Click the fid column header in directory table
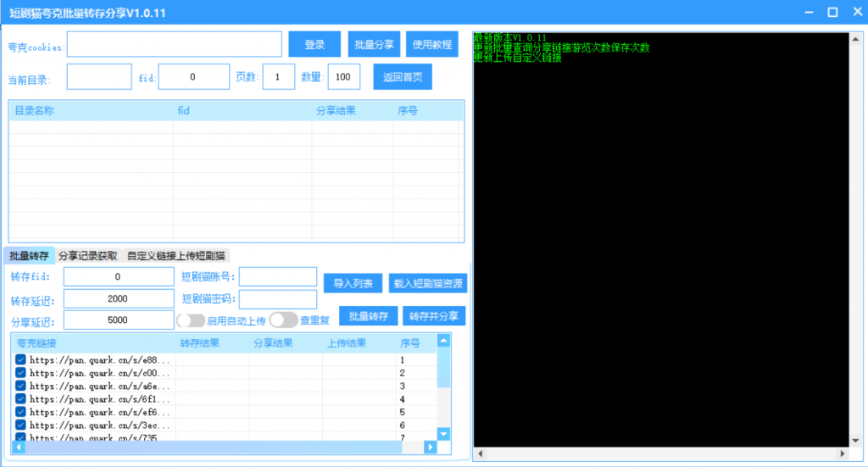868x467 pixels. 242,111
